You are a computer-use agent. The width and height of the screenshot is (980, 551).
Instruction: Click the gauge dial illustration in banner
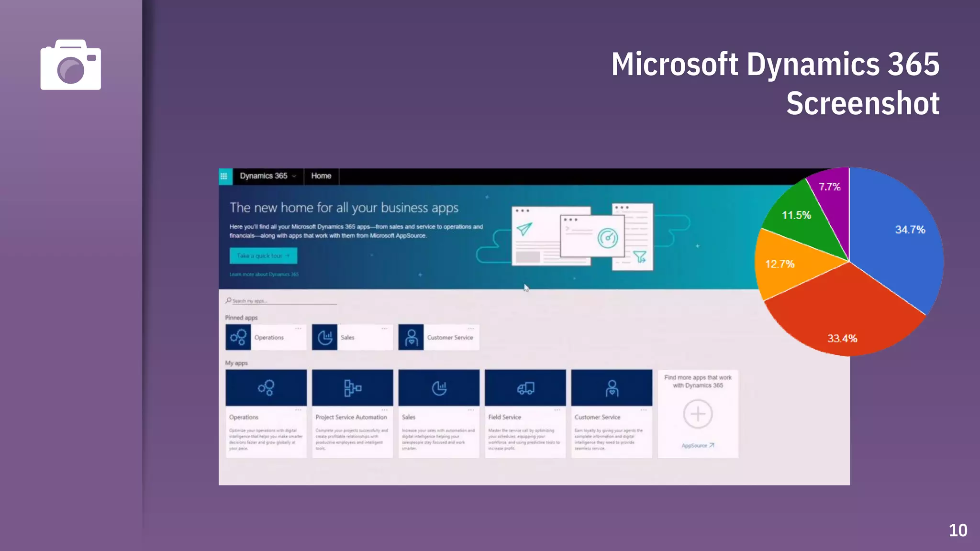pyautogui.click(x=608, y=238)
